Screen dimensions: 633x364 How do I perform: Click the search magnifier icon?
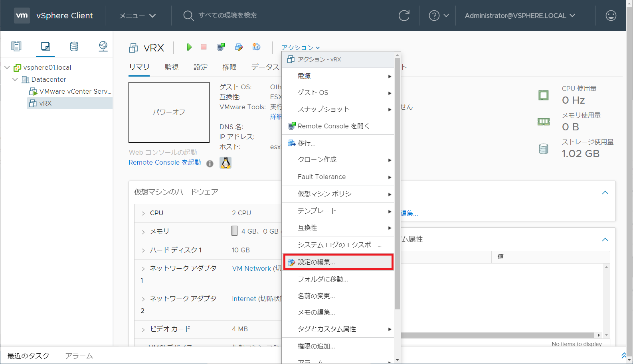188,16
